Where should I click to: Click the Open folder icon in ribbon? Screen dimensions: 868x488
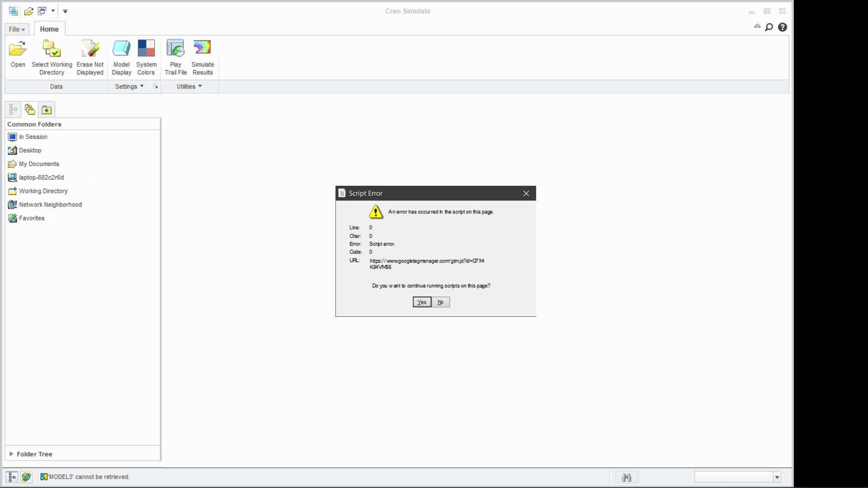(x=18, y=49)
